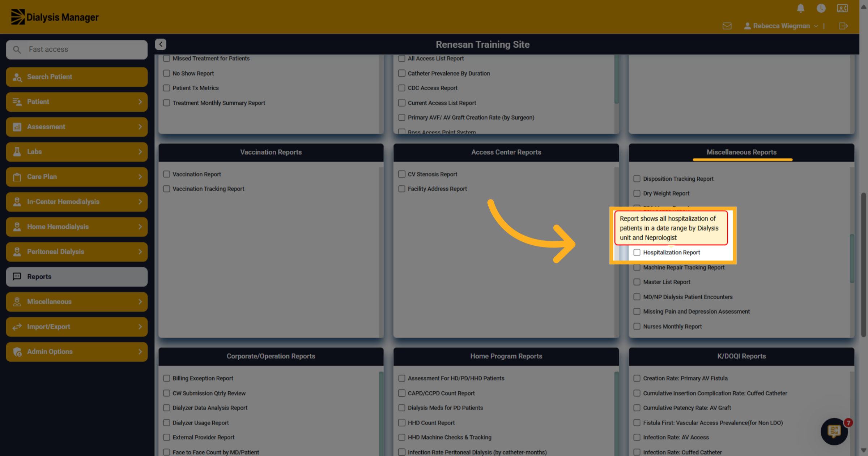This screenshot has height=456, width=868.
Task: Check the Hospitalization Report checkbox
Action: tap(637, 252)
